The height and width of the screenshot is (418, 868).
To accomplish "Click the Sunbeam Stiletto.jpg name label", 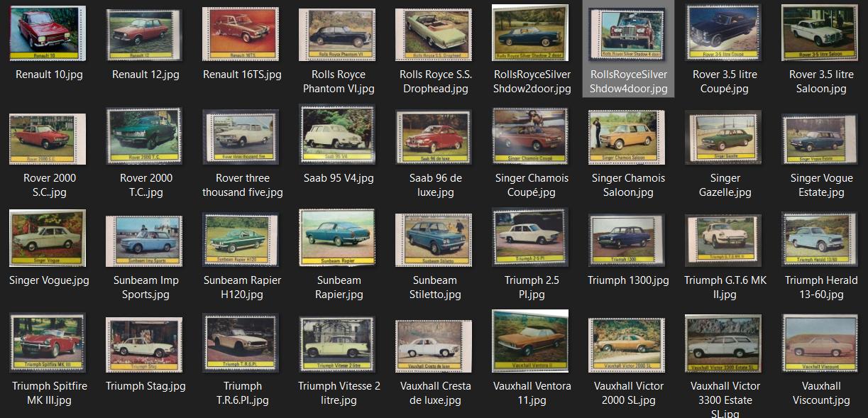I will (x=435, y=287).
